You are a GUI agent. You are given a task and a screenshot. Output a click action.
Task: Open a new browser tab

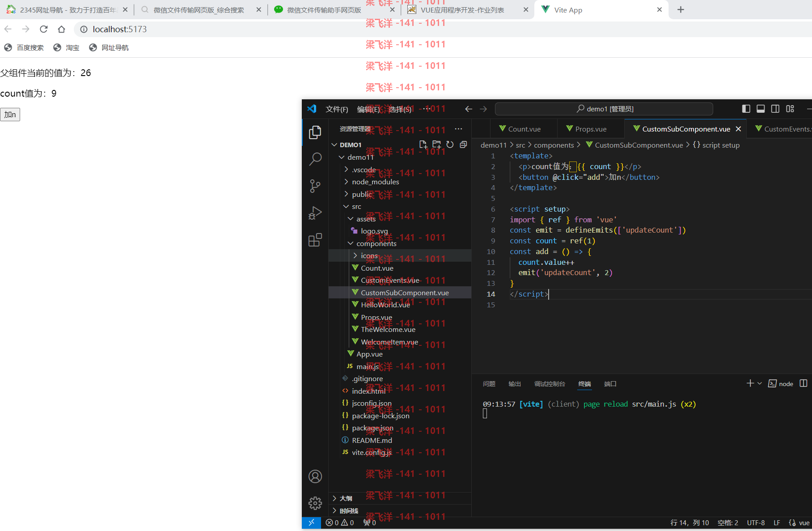(681, 9)
